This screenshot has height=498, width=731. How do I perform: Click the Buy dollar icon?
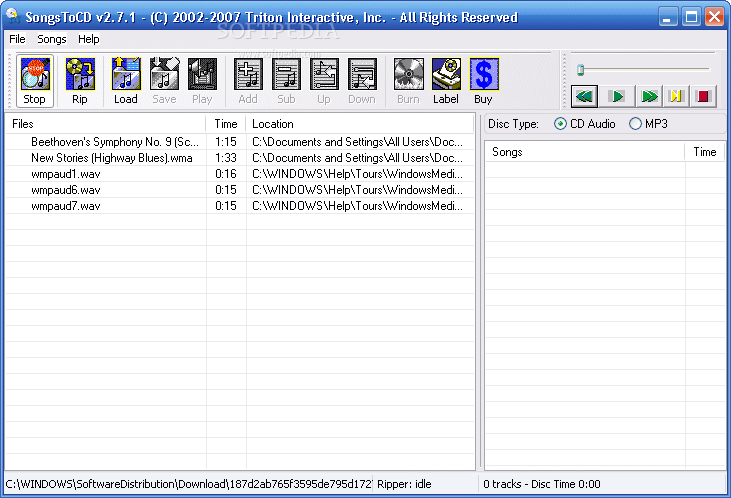(484, 81)
